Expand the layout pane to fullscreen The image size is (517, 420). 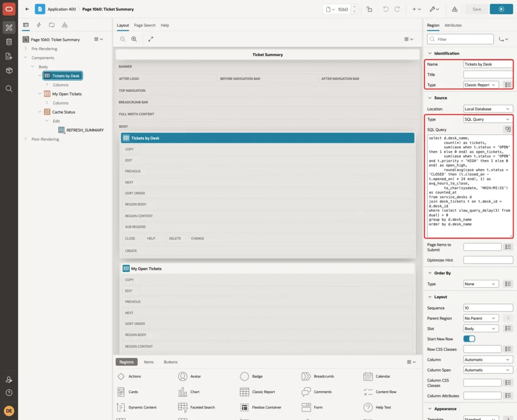tap(150, 39)
